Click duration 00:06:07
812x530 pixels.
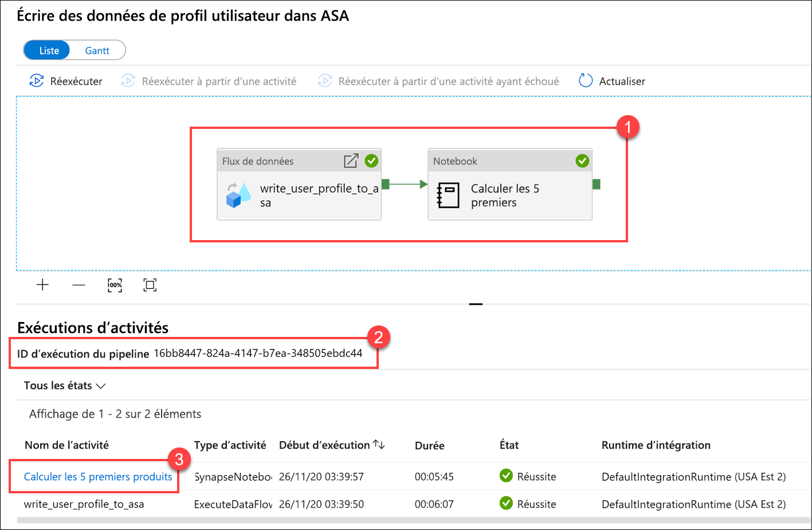click(434, 504)
